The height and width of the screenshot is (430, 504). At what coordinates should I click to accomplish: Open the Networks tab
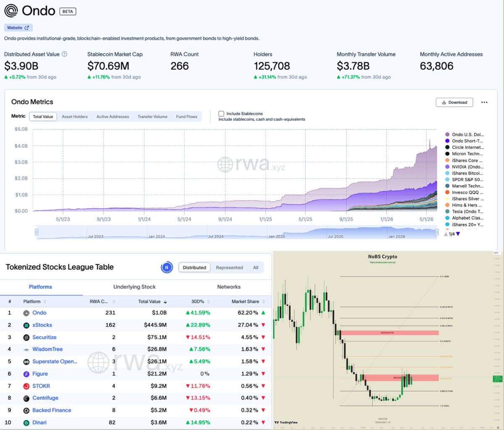229,287
